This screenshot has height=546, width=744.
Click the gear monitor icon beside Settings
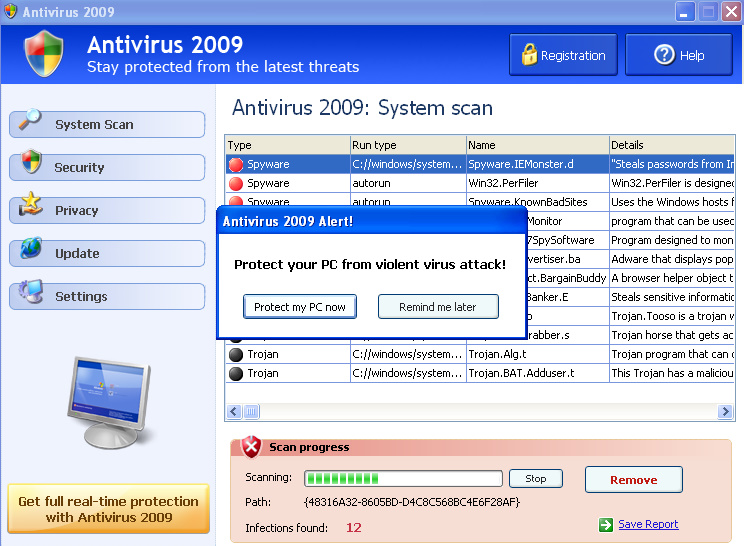tap(31, 291)
